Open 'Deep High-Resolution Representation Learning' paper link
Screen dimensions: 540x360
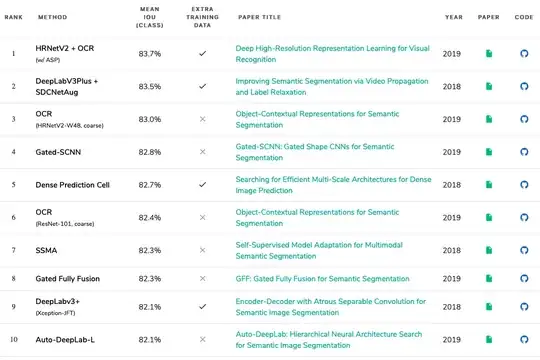332,54
